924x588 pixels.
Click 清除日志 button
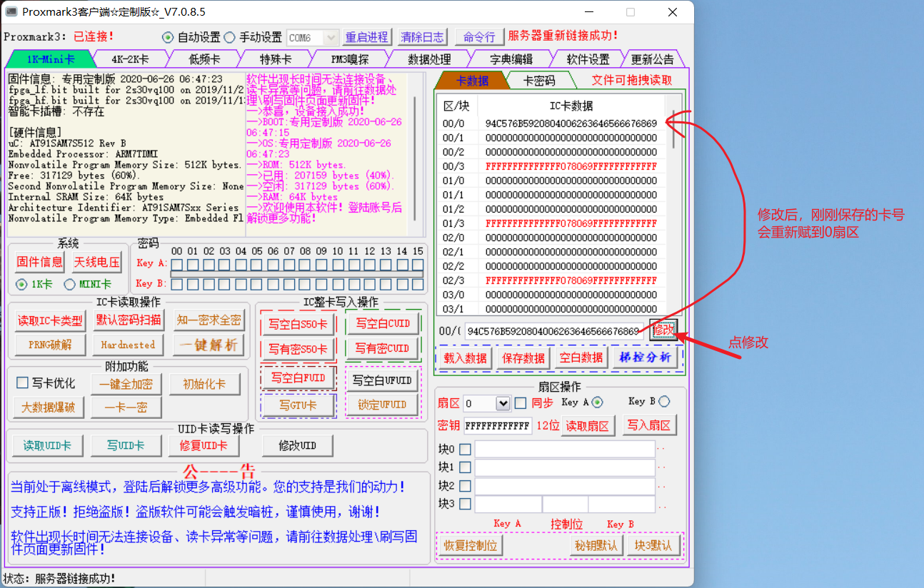(422, 37)
